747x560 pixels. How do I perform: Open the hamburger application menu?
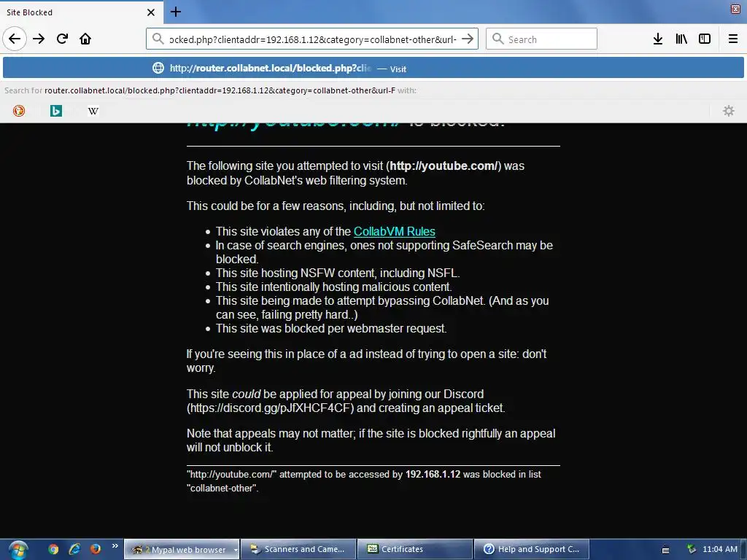click(x=733, y=39)
